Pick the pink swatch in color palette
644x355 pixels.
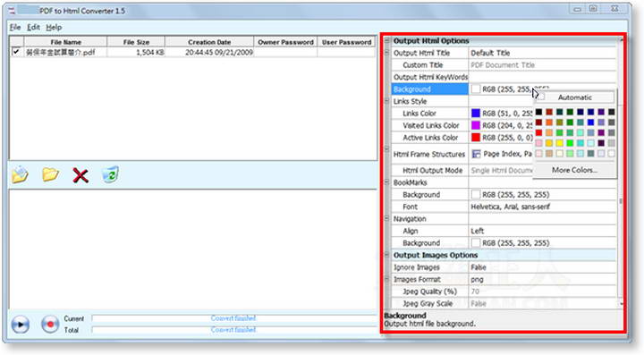(538, 143)
